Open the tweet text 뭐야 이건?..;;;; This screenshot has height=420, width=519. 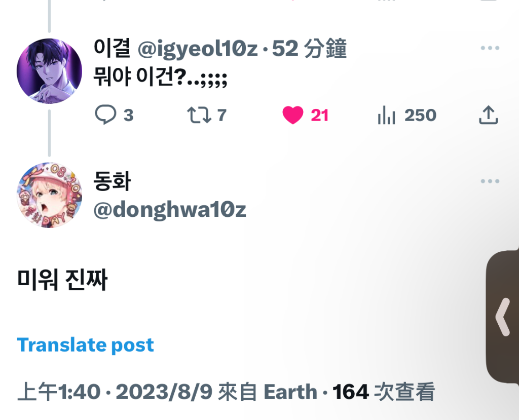tap(160, 77)
